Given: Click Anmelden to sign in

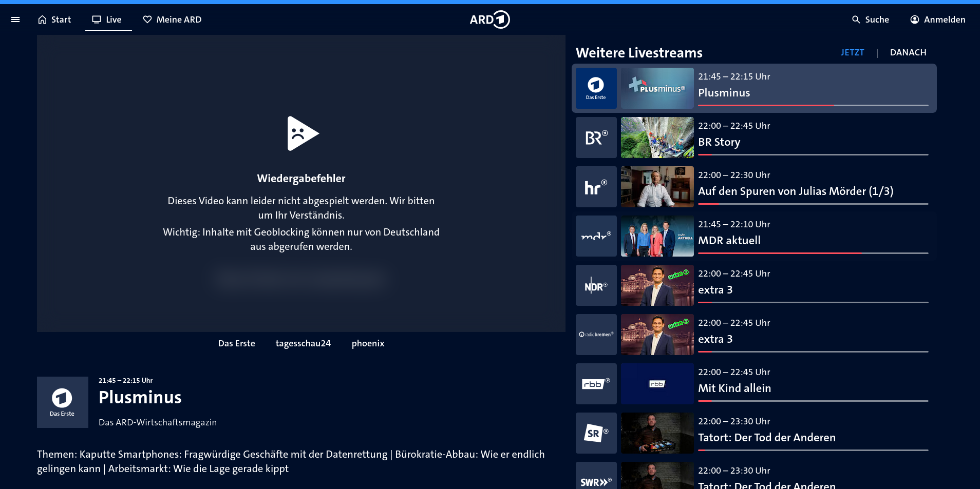Looking at the screenshot, I should [x=938, y=19].
